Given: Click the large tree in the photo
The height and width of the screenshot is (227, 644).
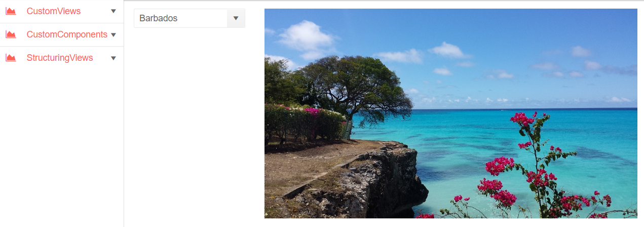Looking at the screenshot, I should pyautogui.click(x=355, y=86).
